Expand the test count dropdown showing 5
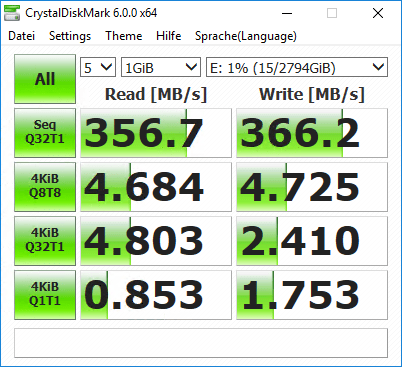Screen dimensions: 402x368 (x=98, y=67)
